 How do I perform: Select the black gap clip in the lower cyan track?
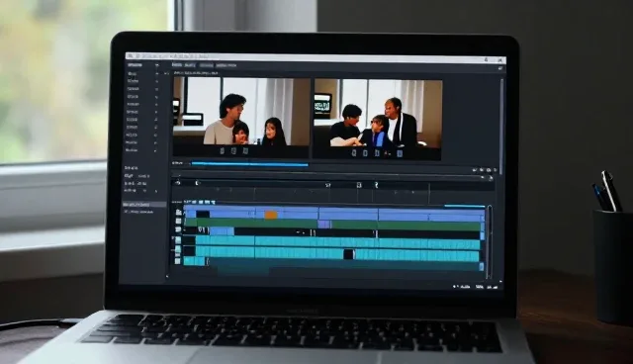(348, 254)
